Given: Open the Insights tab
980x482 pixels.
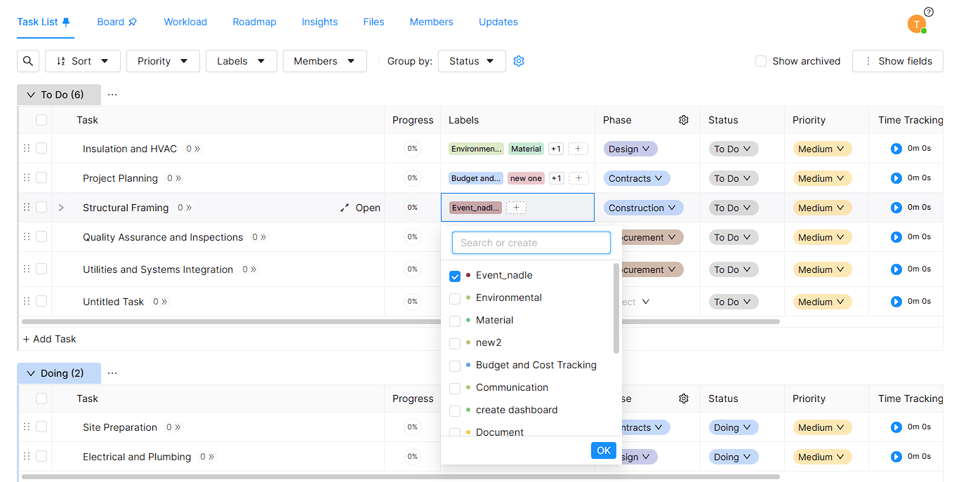Looking at the screenshot, I should pos(319,22).
